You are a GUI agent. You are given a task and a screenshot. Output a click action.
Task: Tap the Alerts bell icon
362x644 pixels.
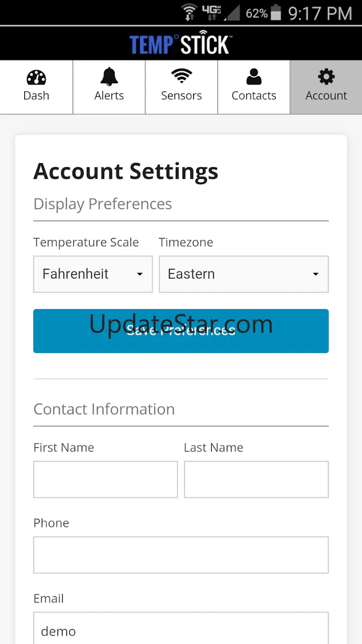pos(109,77)
